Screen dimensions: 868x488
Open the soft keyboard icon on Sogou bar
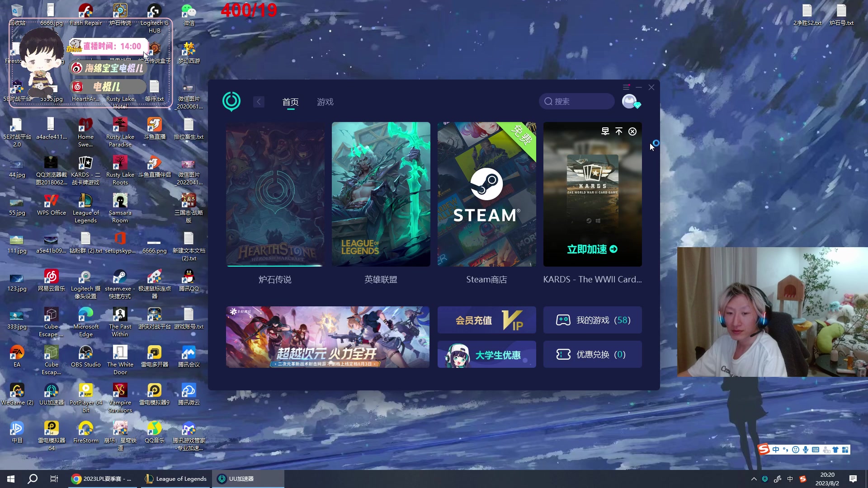coord(816,449)
